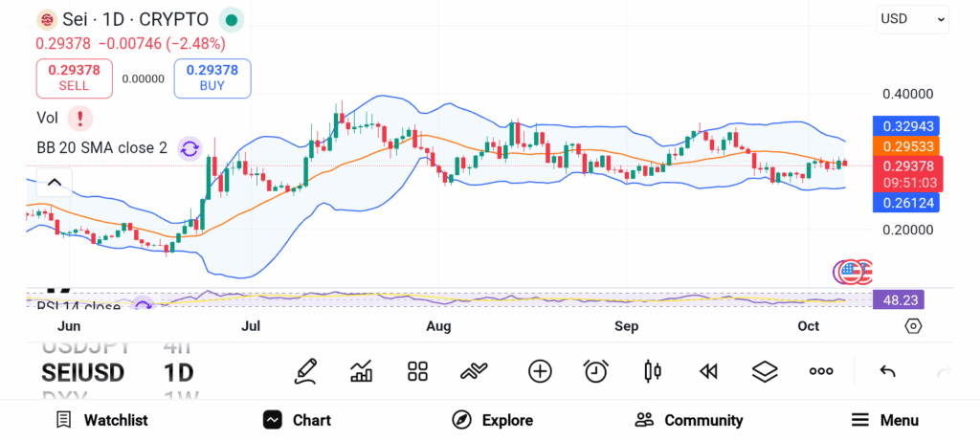The image size is (980, 441).
Task: Undo the last action
Action: tap(887, 371)
